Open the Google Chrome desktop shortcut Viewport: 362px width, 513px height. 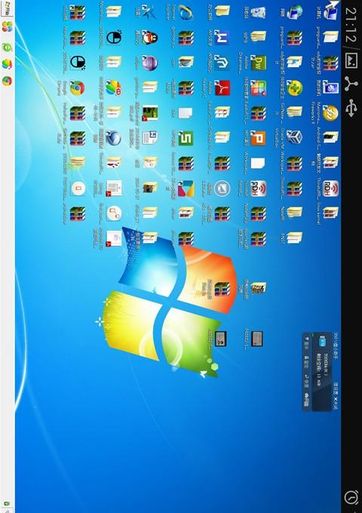coord(77,88)
